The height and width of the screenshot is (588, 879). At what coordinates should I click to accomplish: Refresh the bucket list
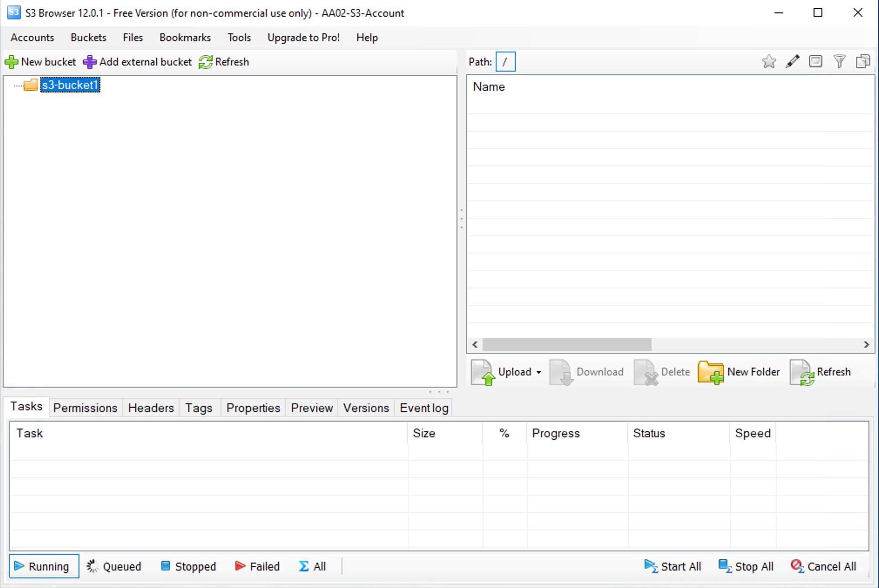tap(224, 61)
